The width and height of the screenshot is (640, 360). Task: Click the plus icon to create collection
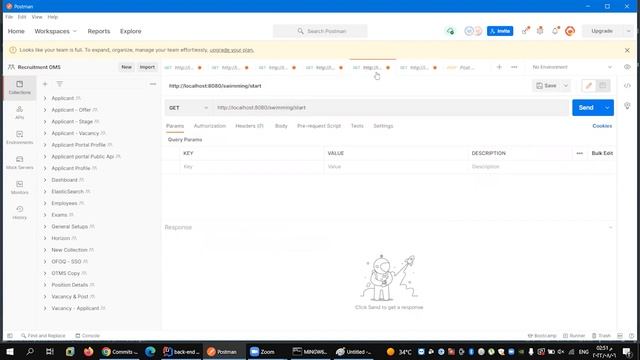point(45,84)
